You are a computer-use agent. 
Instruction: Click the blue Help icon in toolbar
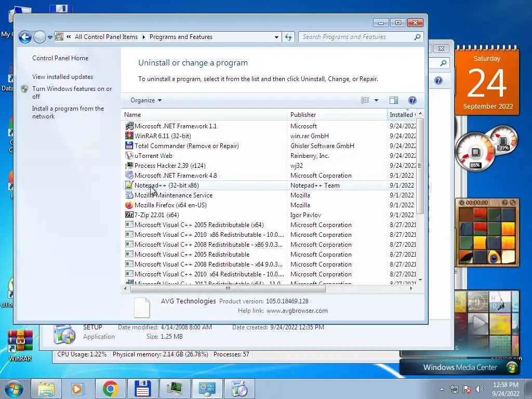(x=412, y=100)
